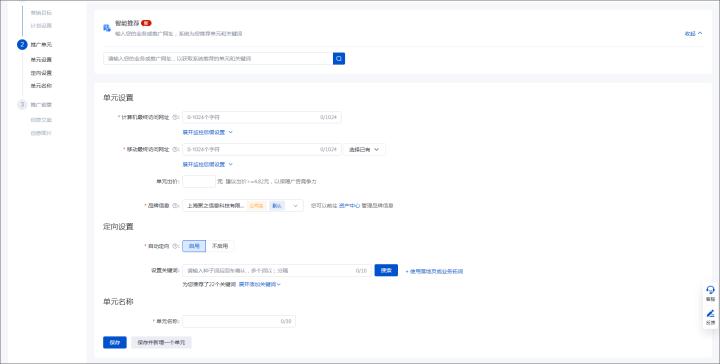Click the first greyed sub-item under 推广创意
Image resolution: width=720 pixels, height=364 pixels.
click(x=41, y=120)
